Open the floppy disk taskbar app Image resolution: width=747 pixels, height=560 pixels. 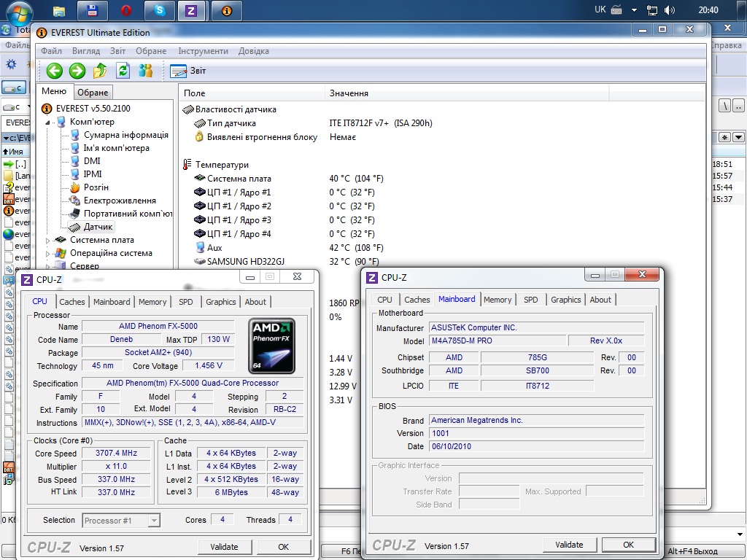pos(93,10)
